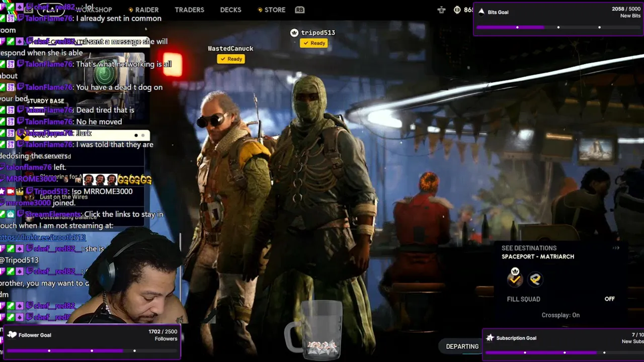Click the Follower Goal heart icon
Image resolution: width=644 pixels, height=362 pixels.
click(12, 335)
